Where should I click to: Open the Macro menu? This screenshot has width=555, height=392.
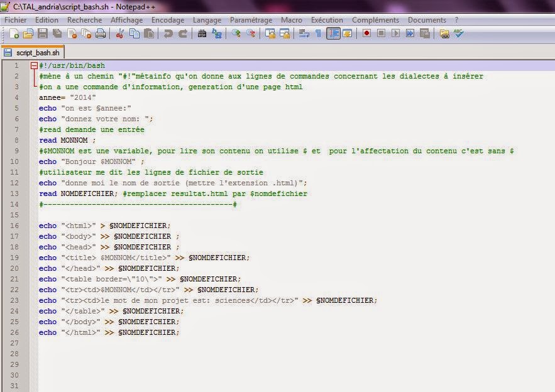pyautogui.click(x=292, y=20)
